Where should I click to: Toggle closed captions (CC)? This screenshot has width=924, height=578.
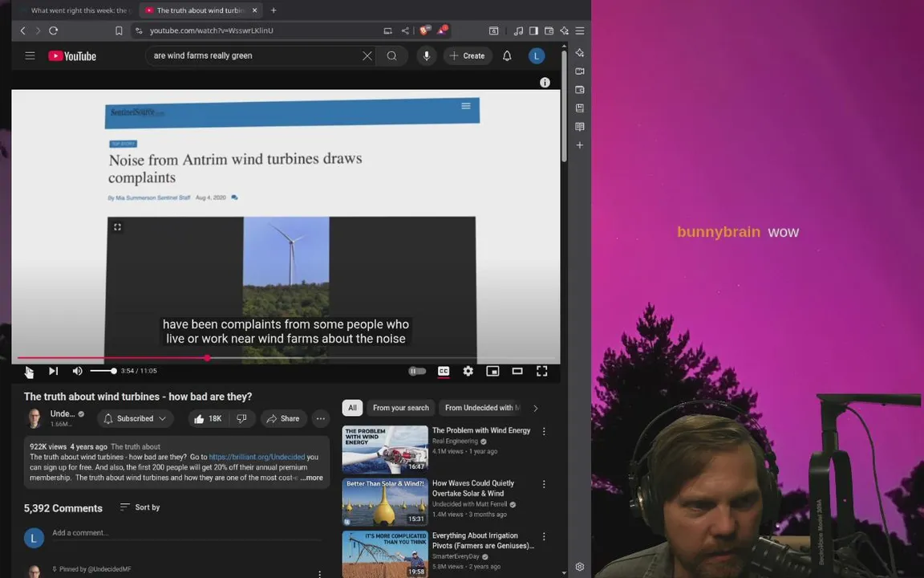click(444, 371)
